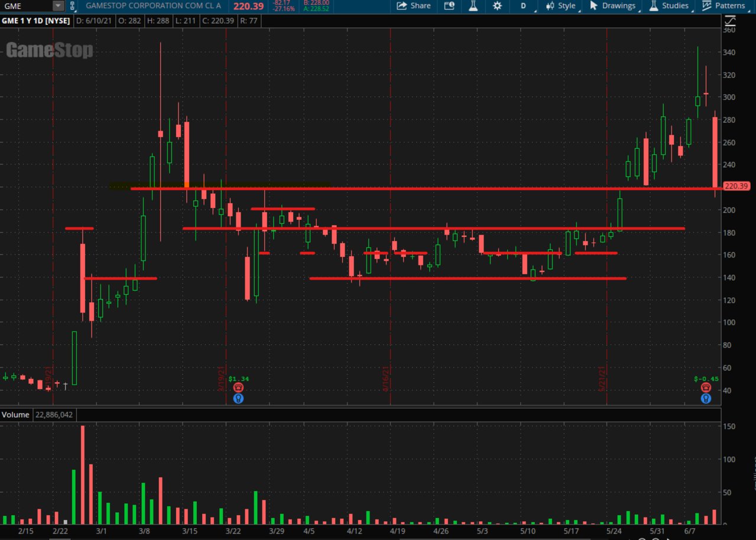Click the chart scale icon above price axis
The image size is (756, 540).
pos(731,21)
